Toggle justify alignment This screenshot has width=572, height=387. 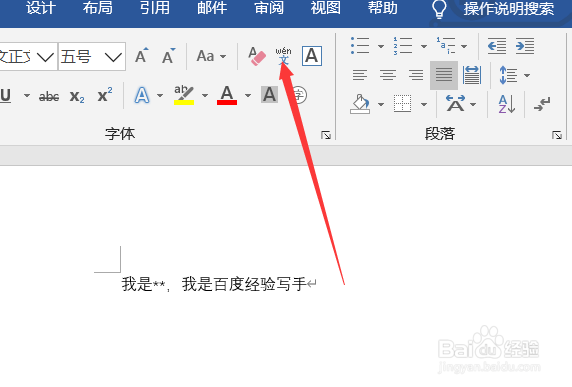(x=444, y=76)
